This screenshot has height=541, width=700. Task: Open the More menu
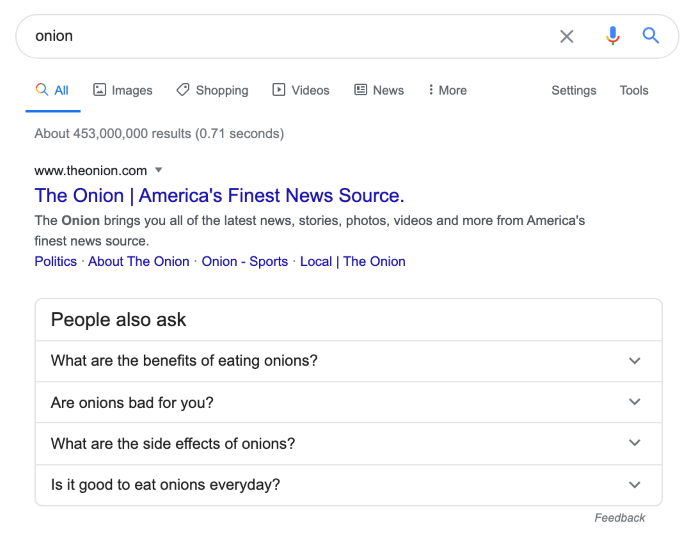click(447, 90)
